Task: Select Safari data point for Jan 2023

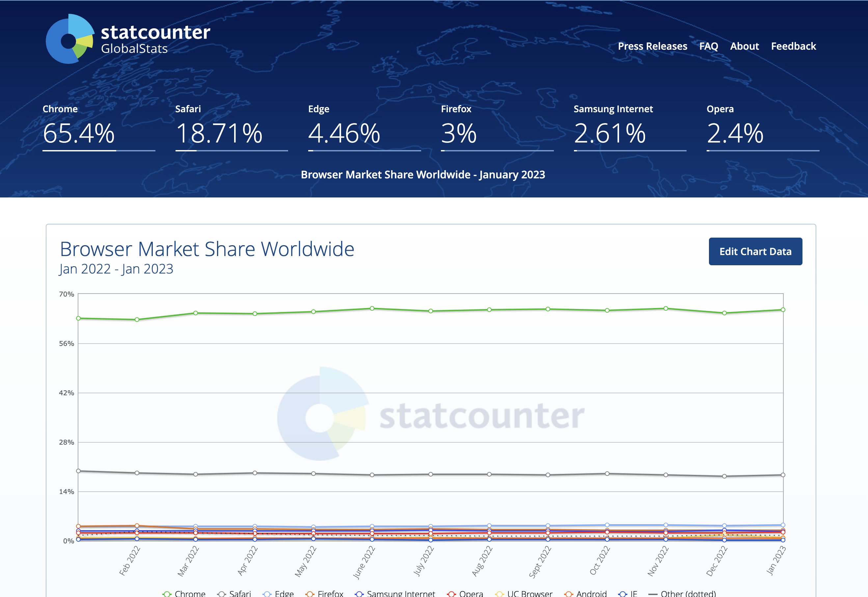Action: tap(783, 475)
